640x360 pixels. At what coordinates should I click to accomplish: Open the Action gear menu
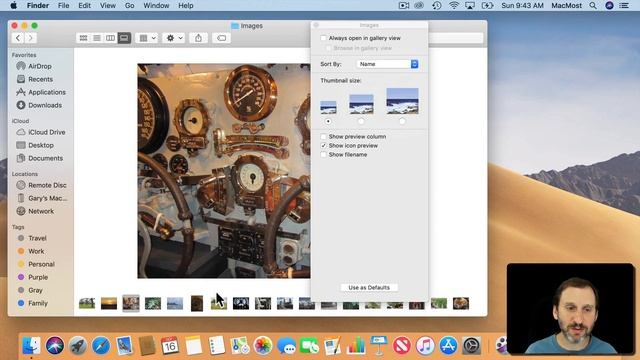coord(174,38)
